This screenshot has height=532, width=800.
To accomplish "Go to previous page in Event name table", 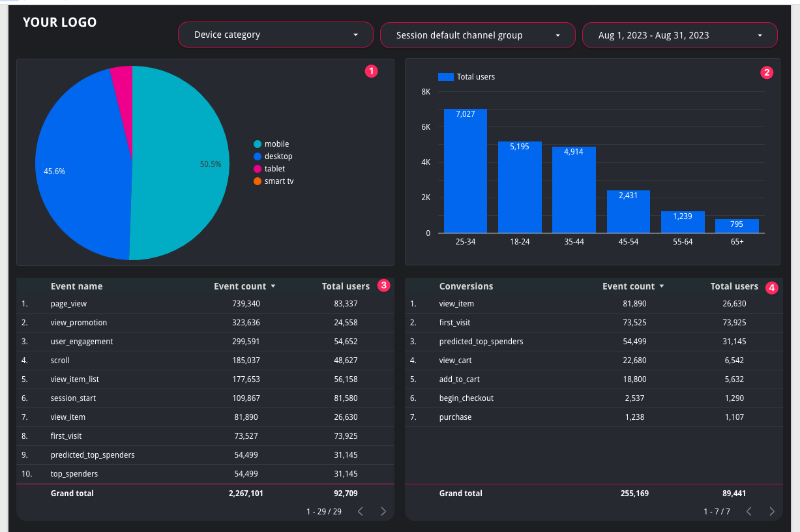I will coord(360,511).
